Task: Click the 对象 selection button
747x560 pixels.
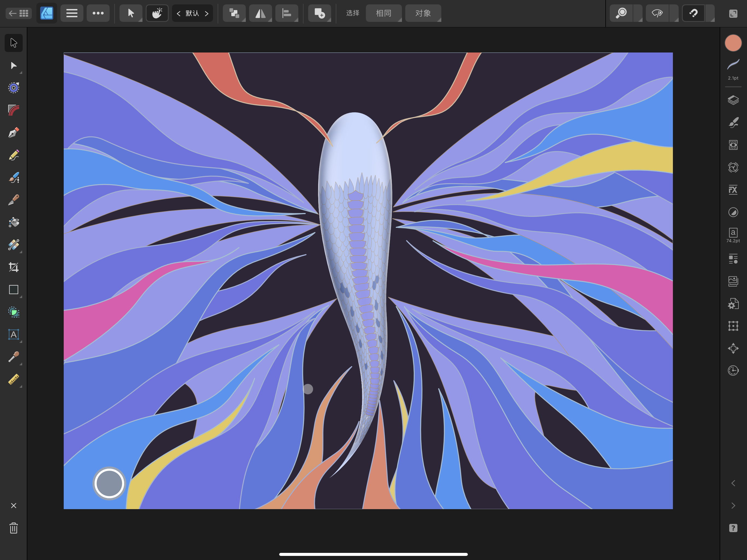Action: pyautogui.click(x=424, y=13)
